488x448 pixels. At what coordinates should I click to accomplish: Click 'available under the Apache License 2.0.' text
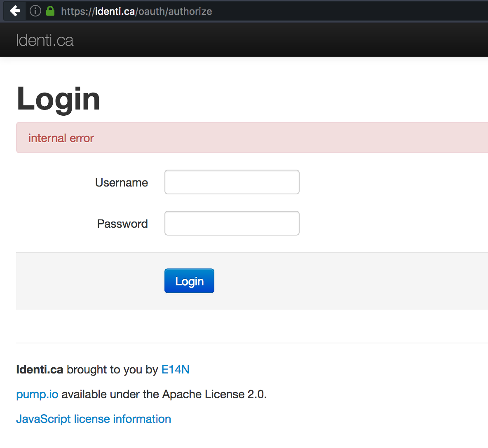coord(164,394)
